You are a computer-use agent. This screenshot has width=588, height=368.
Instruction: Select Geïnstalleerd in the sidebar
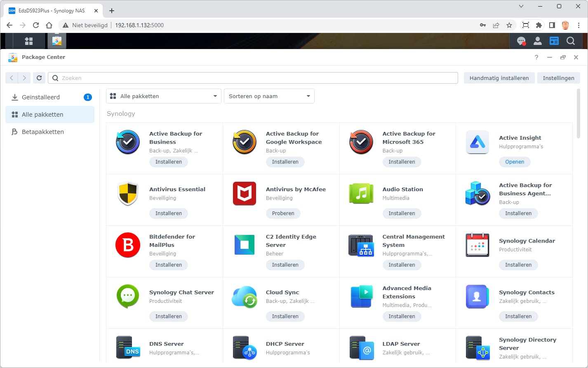point(50,97)
